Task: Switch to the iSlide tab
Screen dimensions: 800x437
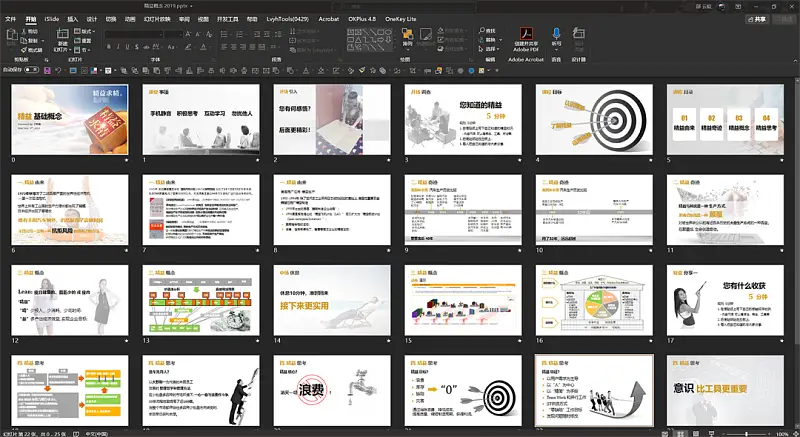Action: tap(52, 19)
